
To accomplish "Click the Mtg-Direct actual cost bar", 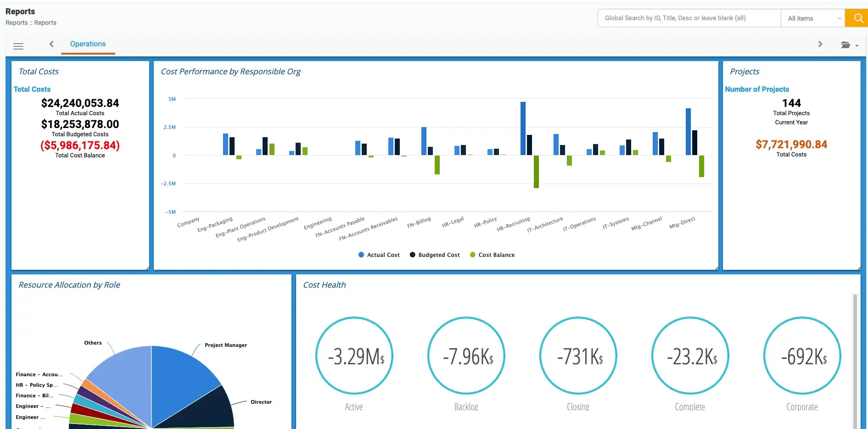I will coord(688,132).
